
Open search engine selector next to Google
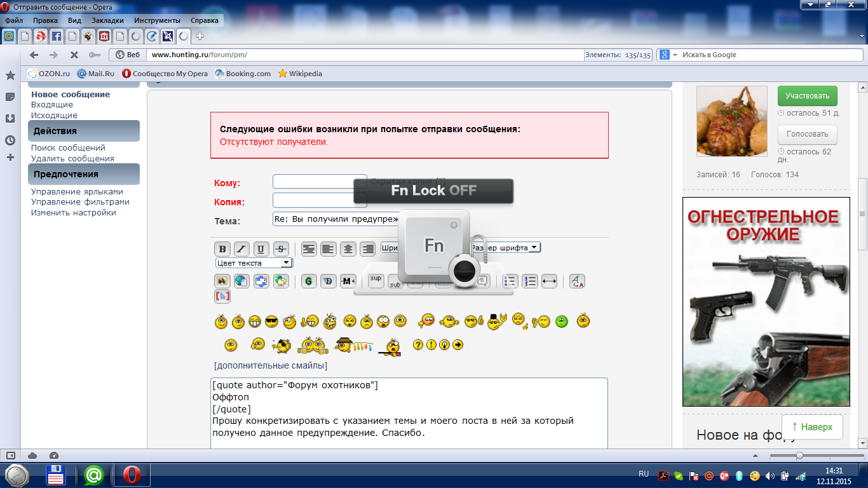pyautogui.click(x=675, y=55)
